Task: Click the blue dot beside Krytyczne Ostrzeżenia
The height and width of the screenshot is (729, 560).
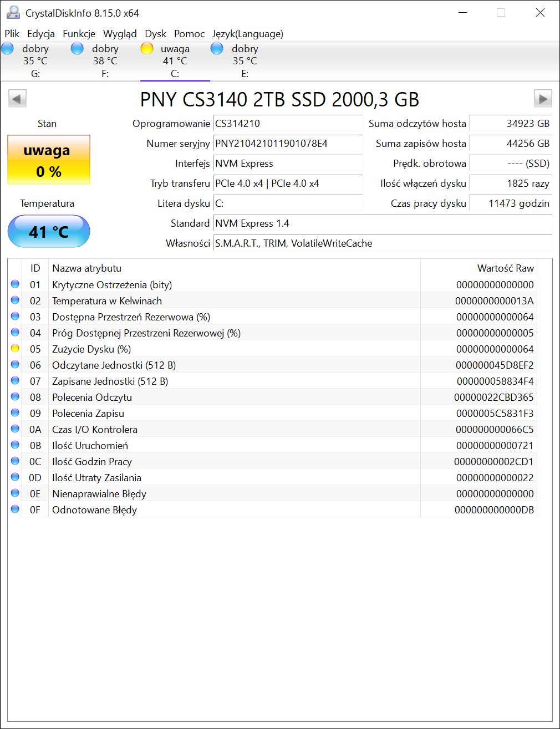Action: [x=14, y=284]
